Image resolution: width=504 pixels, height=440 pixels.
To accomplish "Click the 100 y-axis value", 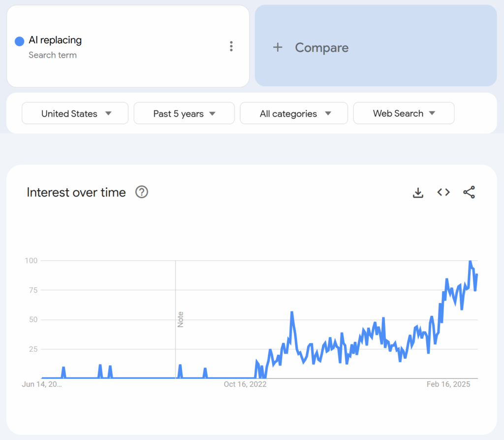I will (31, 260).
